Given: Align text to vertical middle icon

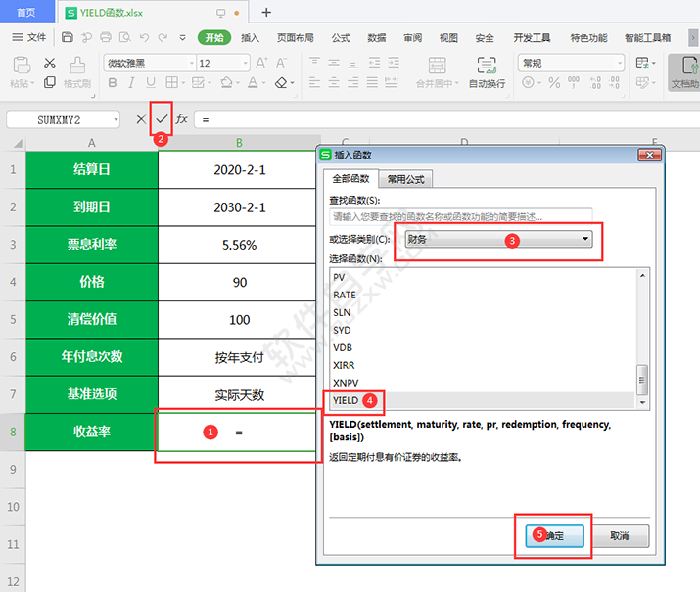Looking at the screenshot, I should (x=334, y=63).
